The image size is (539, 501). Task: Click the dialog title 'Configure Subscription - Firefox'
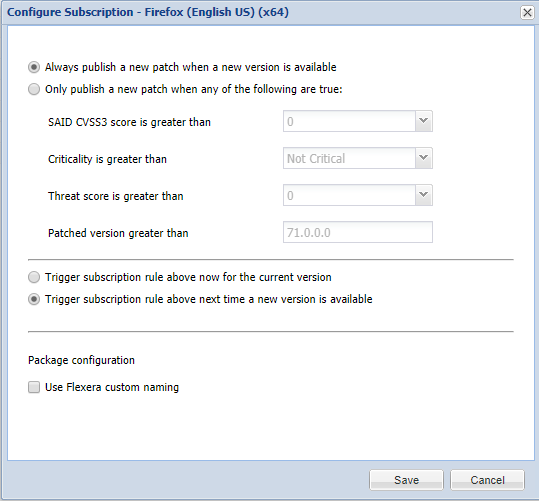click(148, 12)
